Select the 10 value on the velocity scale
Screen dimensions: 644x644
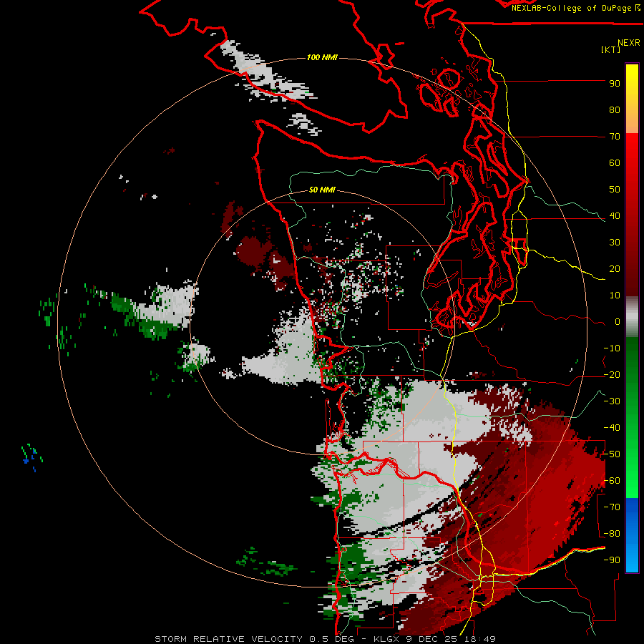click(x=615, y=296)
